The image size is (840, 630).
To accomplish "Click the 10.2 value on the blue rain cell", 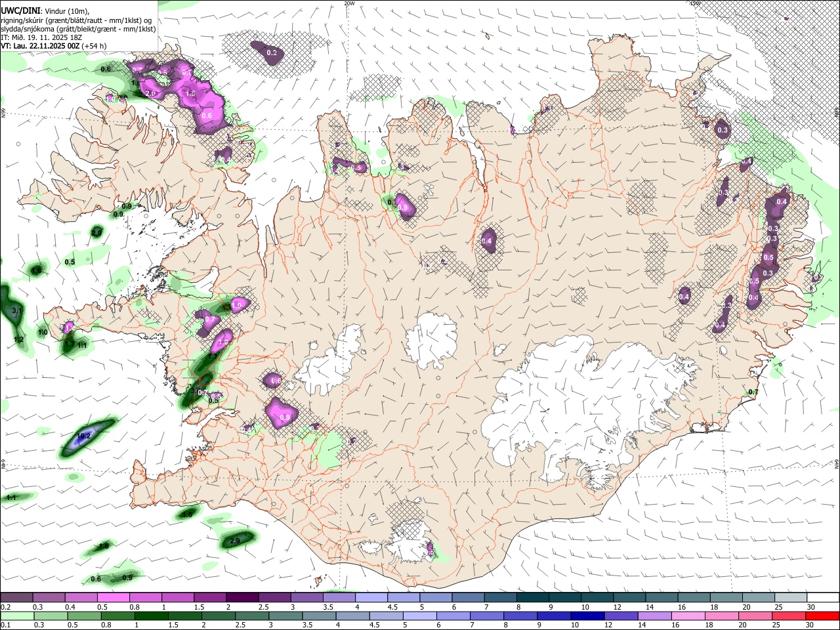I will (84, 436).
